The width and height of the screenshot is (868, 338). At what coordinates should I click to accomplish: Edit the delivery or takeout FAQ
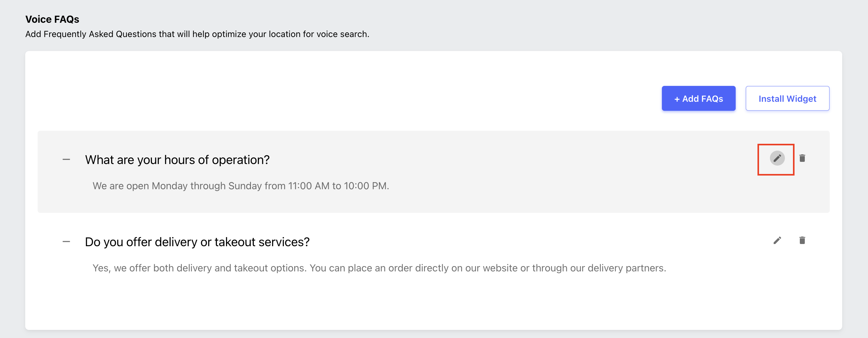point(777,240)
